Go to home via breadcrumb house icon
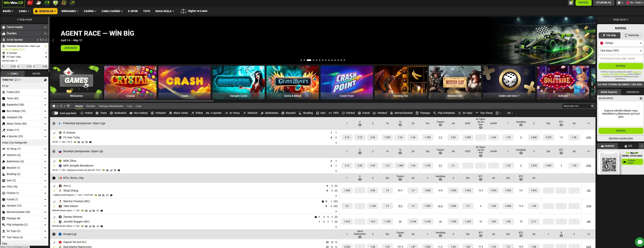Screen dimensions: 644x248 pyautogui.click(x=54, y=106)
